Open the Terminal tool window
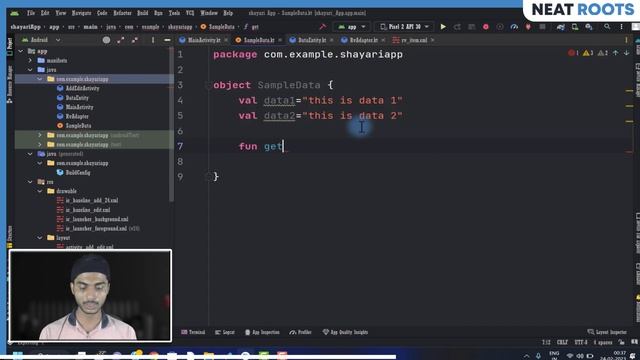The image size is (640, 360). point(193,332)
